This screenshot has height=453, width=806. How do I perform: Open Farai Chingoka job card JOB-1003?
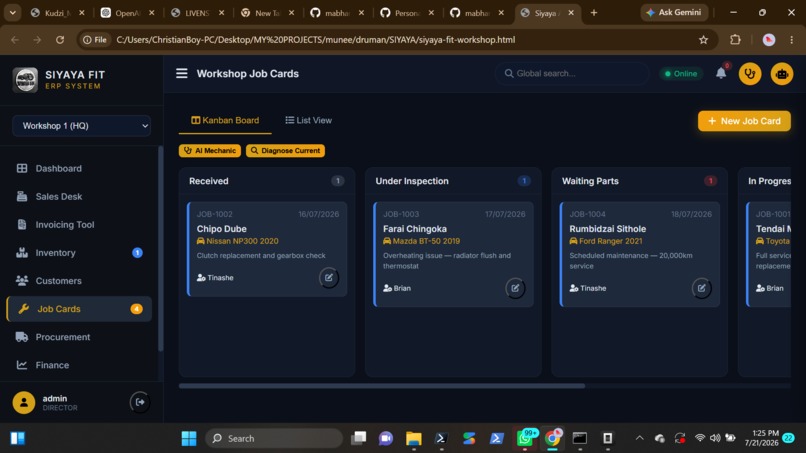453,254
